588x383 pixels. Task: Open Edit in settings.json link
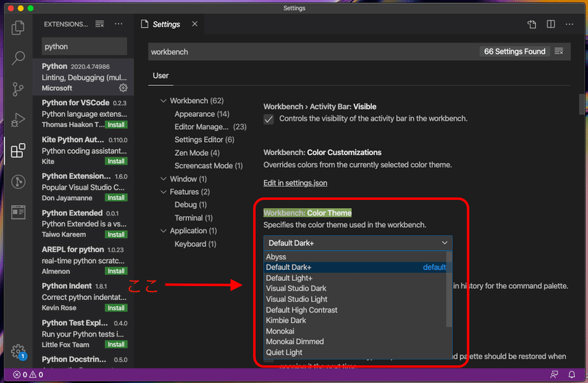295,183
